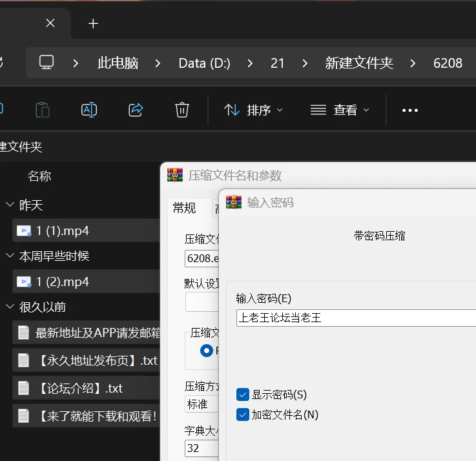Uncheck the 加密文件名(N) checkbox
Screen dimensions: 476x461
point(243,415)
